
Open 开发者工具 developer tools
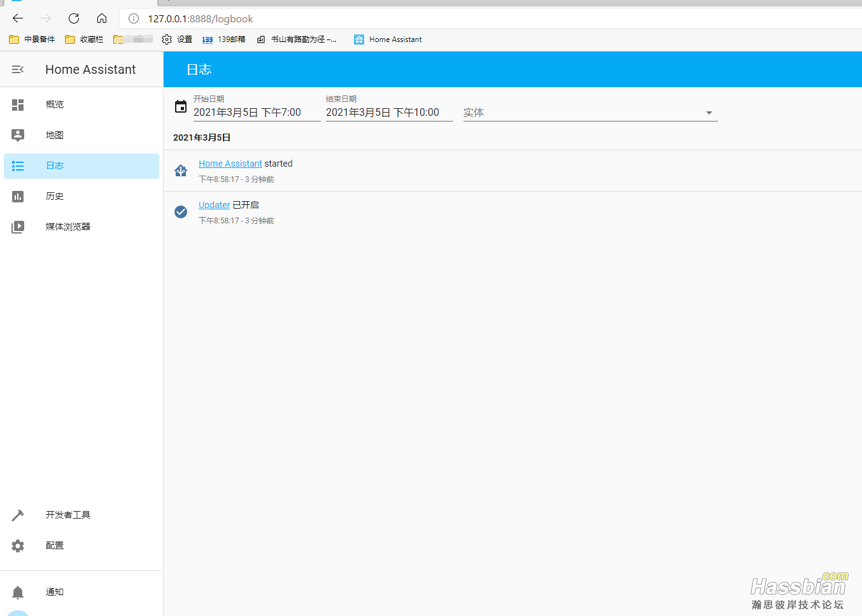click(81, 515)
